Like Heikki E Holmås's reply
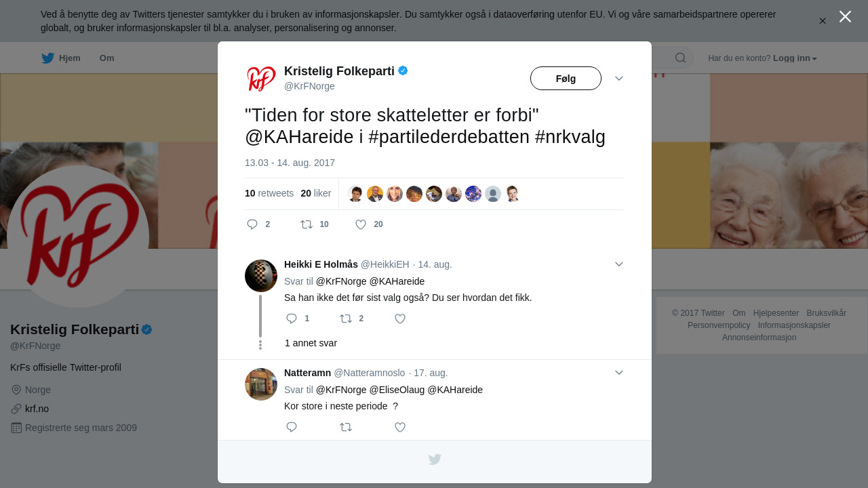This screenshot has width=868, height=488. coord(400,319)
